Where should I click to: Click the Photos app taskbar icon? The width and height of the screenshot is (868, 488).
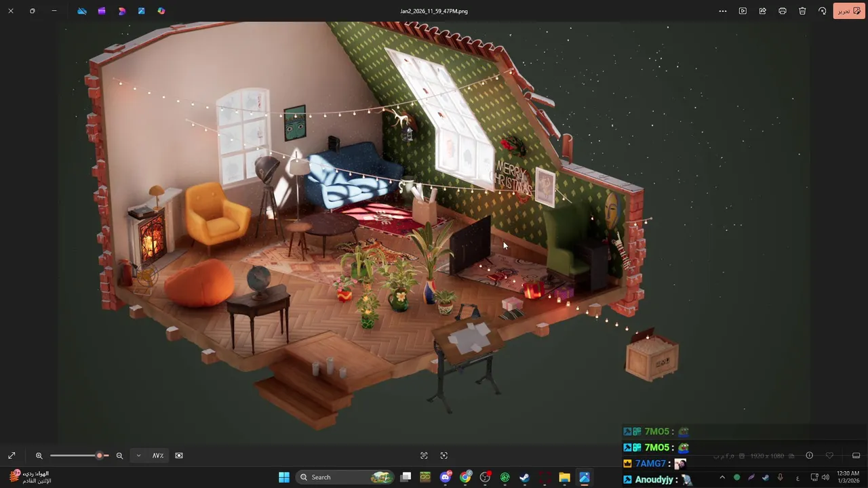(584, 477)
